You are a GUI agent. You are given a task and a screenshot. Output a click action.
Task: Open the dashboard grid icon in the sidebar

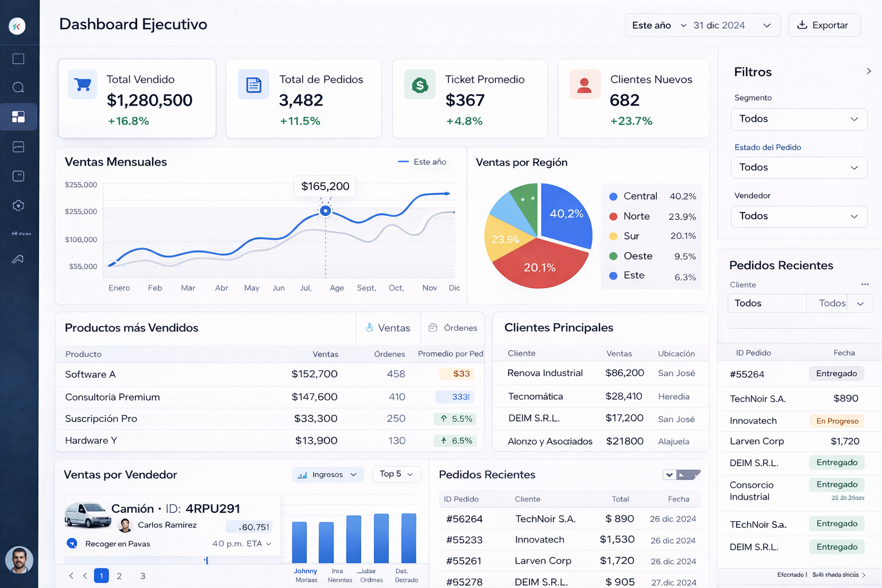(x=18, y=117)
